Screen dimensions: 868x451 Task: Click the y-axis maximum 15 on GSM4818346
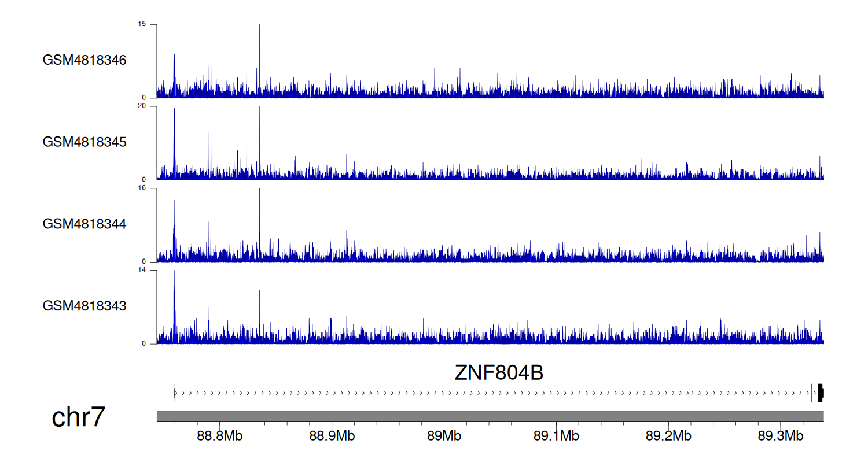(x=142, y=24)
